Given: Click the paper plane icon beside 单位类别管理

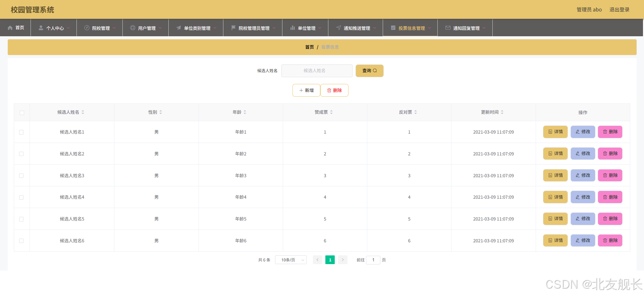Looking at the screenshot, I should pos(179,28).
